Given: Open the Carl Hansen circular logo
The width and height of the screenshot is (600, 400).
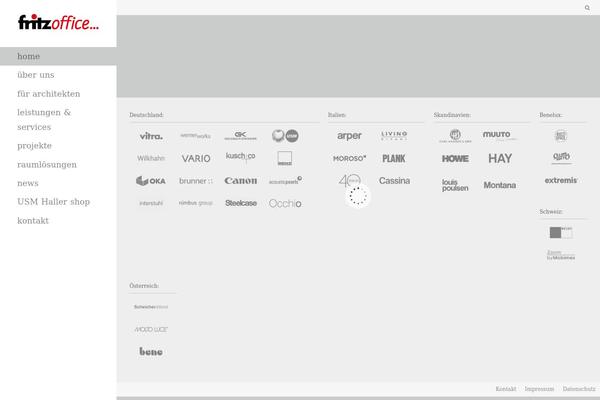Looking at the screenshot, I should pos(455,136).
